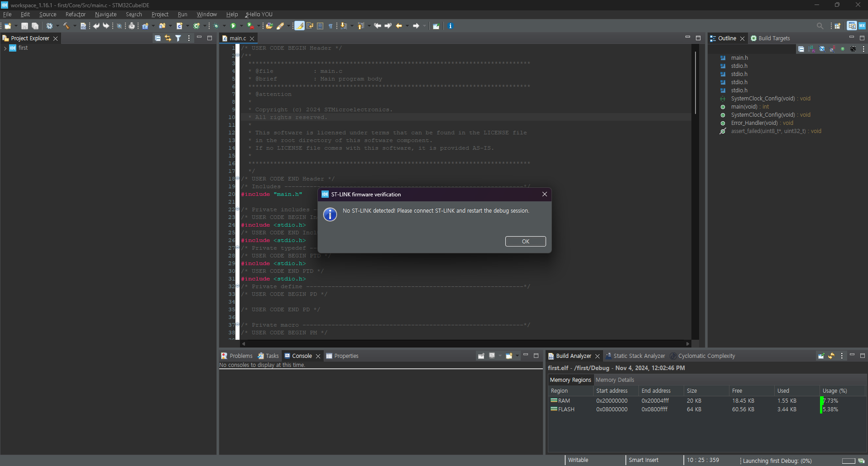The height and width of the screenshot is (466, 868).
Task: Click the Build hammer icon
Action: pyautogui.click(x=66, y=26)
